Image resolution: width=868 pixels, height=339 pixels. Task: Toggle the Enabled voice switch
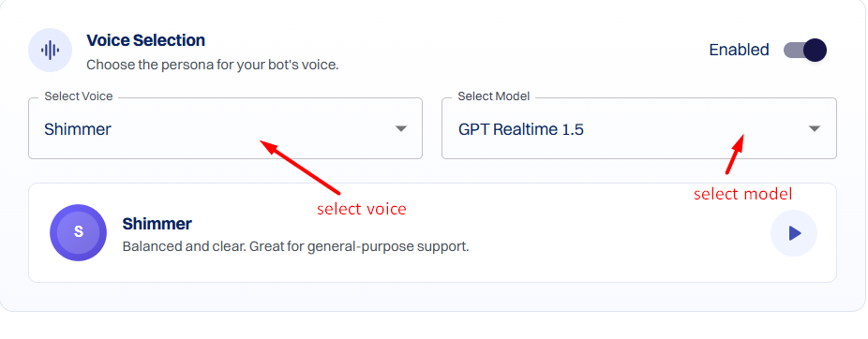click(805, 51)
